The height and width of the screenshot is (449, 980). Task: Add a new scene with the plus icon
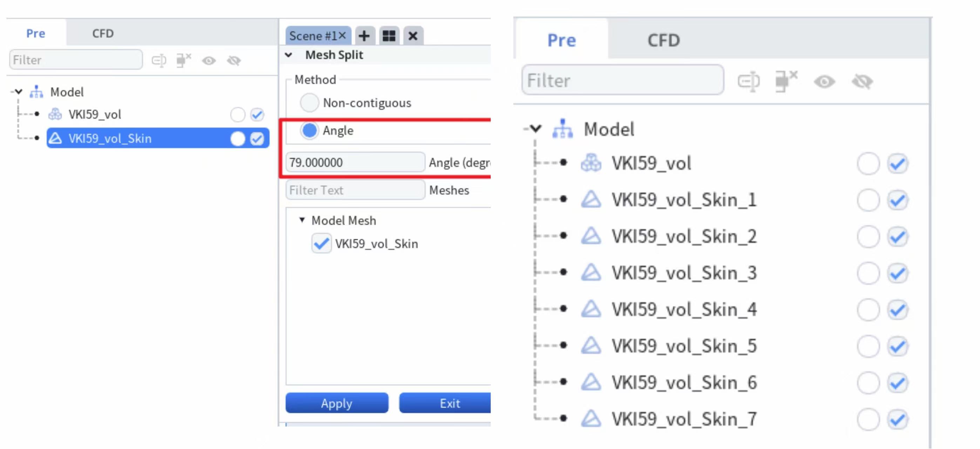[364, 36]
